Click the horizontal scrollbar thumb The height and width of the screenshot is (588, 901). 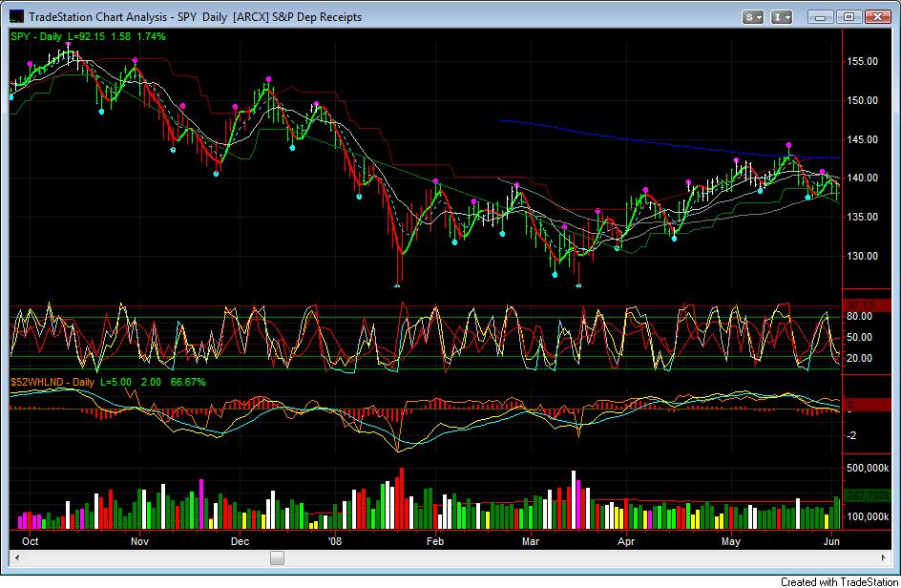point(277,557)
